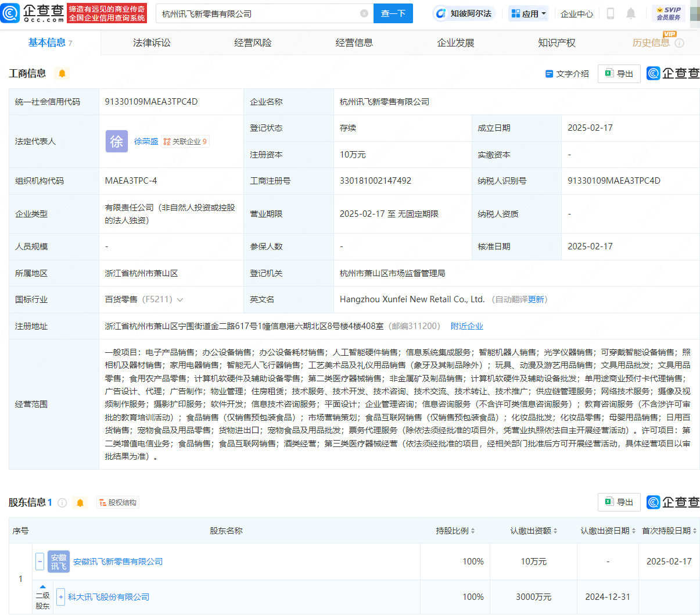This screenshot has width=700, height=615.
Task: Click the 企查查 logo beside 工商信息 导出
Action: 673,73
